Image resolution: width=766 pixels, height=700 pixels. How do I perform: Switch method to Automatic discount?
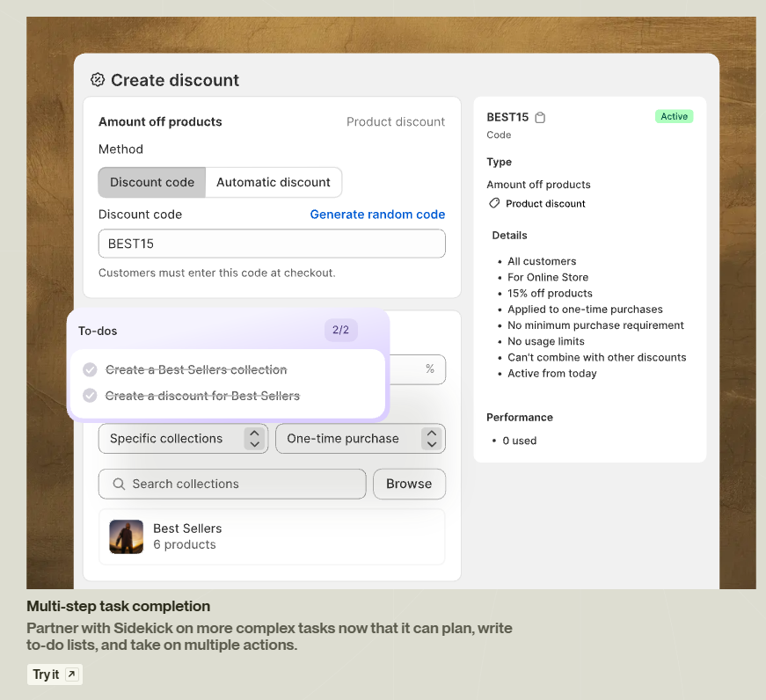[x=274, y=182]
